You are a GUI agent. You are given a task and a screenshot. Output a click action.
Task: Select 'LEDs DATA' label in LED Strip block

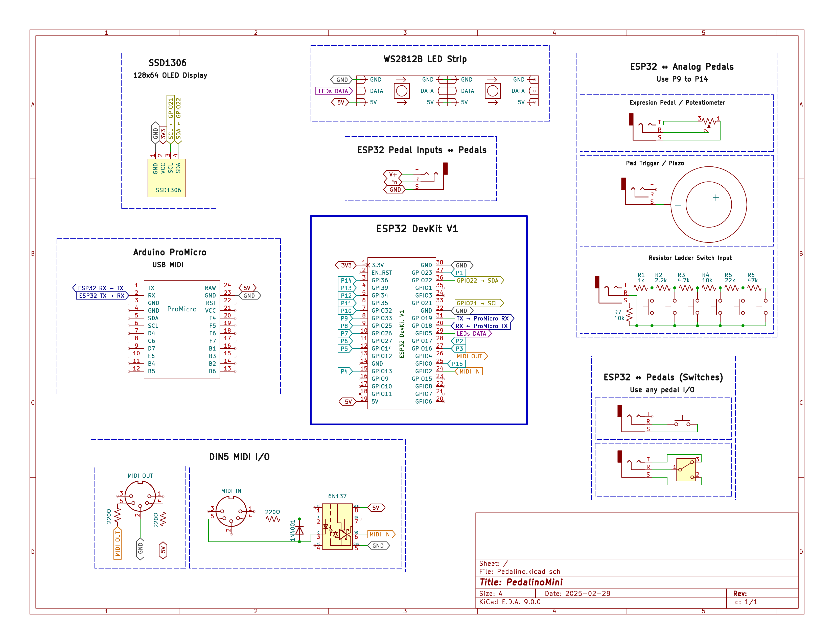[x=334, y=91]
